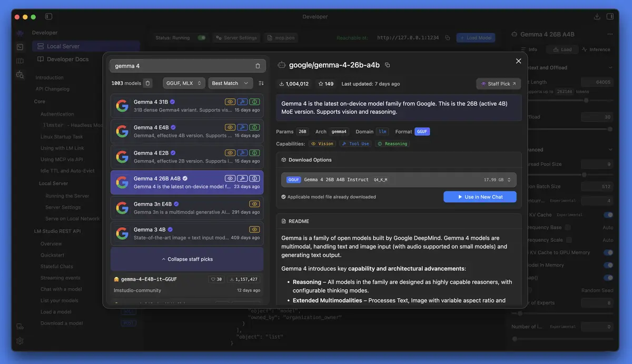Check the Frequency Scale checkbox
The width and height of the screenshot is (632, 364).
569,240
